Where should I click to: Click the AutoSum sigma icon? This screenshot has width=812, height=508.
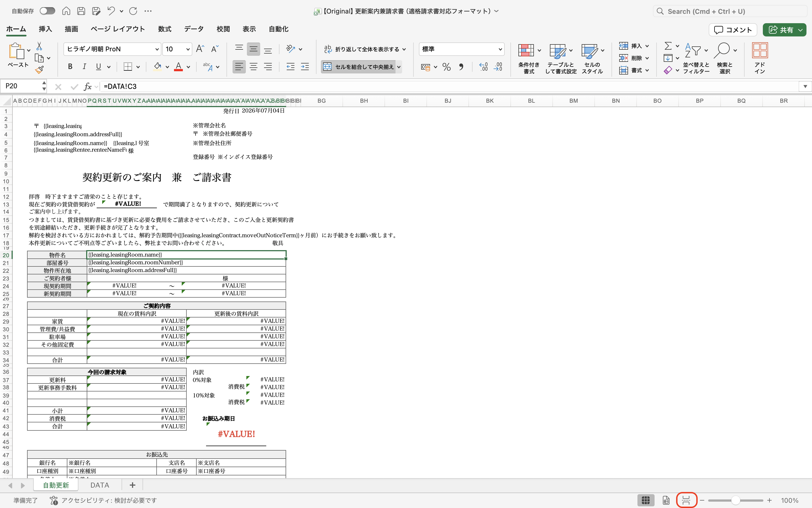668,46
